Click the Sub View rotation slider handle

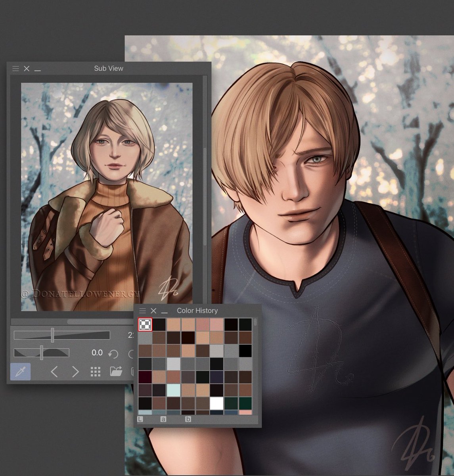point(42,353)
